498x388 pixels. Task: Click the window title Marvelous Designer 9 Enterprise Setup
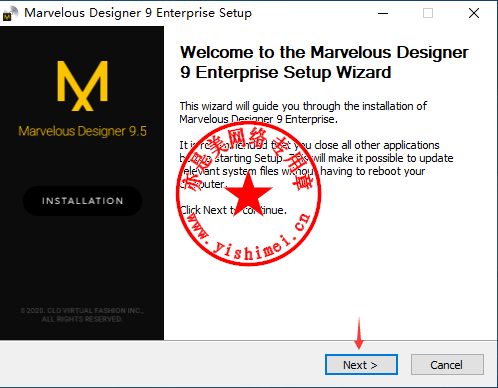click(x=138, y=13)
